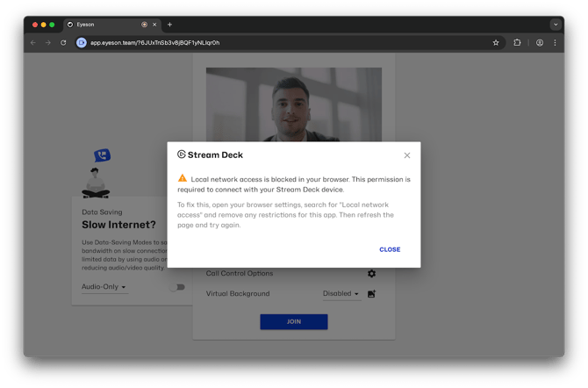Image resolution: width=588 pixels, height=388 pixels.
Task: Click the orange warning triangle icon
Action: [x=183, y=178]
